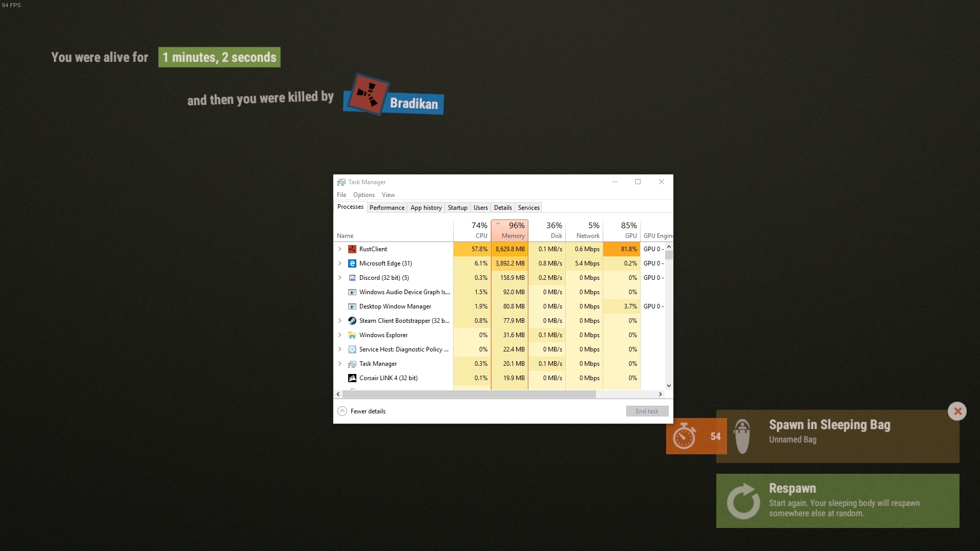Click the Desktop Window Manager GPU value 3.7%
Screen dimensions: 980x551
[622, 306]
